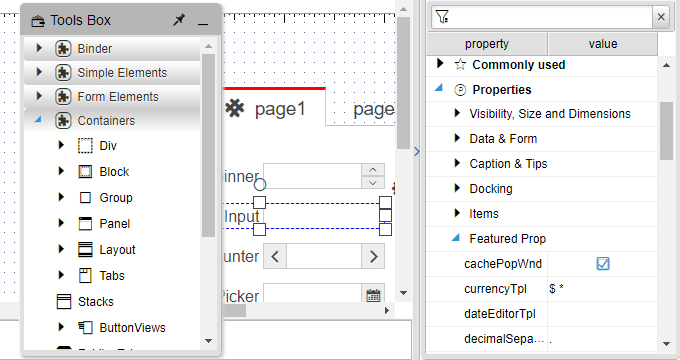
Task: Click the Properties circled P icon
Action: tap(460, 90)
